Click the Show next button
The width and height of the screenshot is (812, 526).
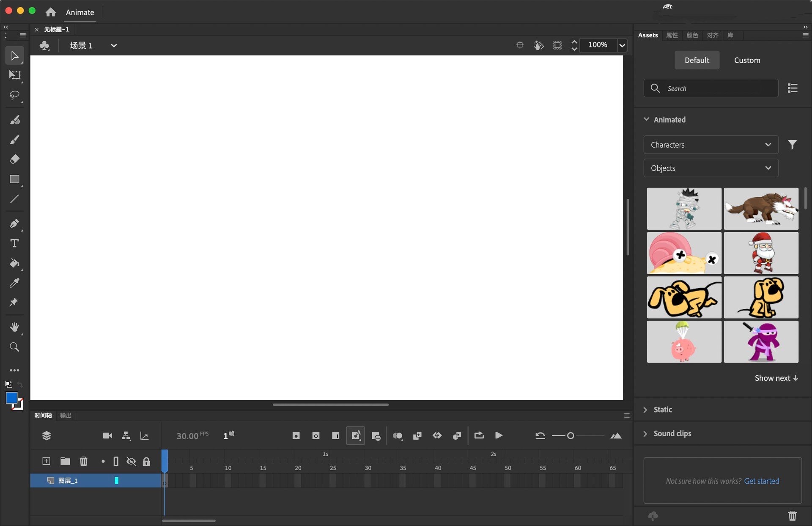776,378
